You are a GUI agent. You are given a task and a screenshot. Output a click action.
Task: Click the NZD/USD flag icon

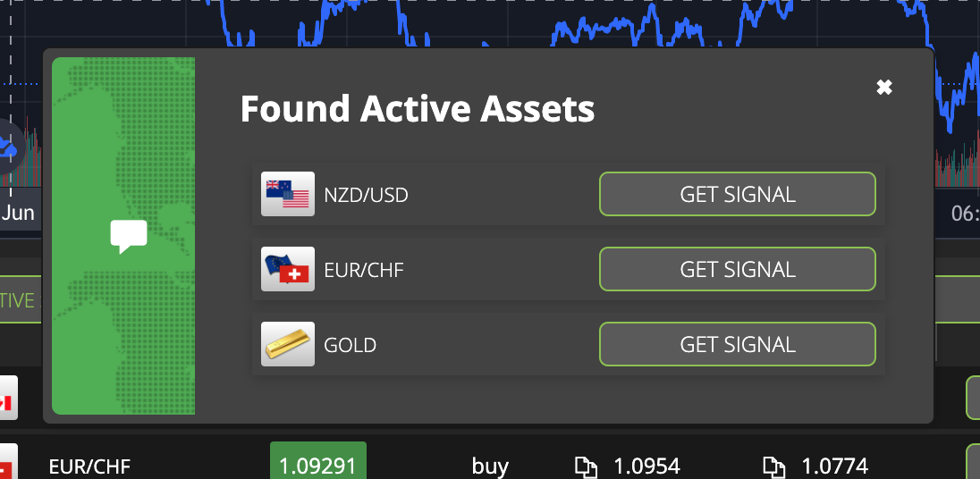pyautogui.click(x=288, y=194)
